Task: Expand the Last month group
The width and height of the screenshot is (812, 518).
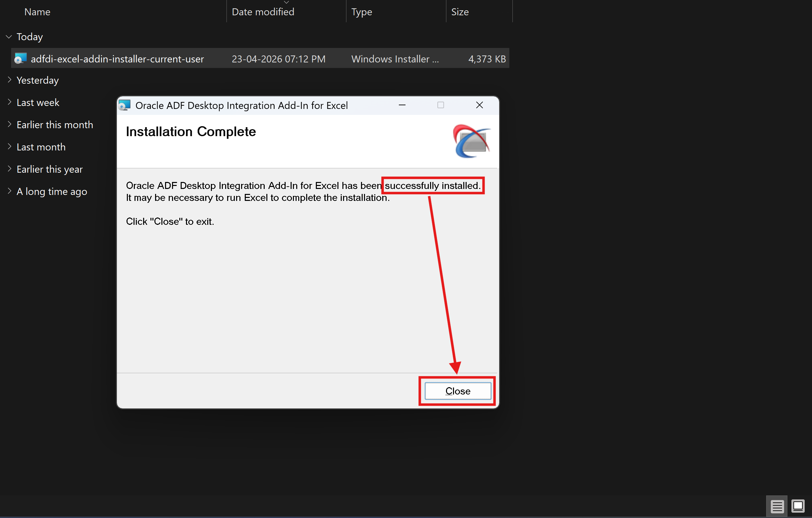Action: point(9,147)
